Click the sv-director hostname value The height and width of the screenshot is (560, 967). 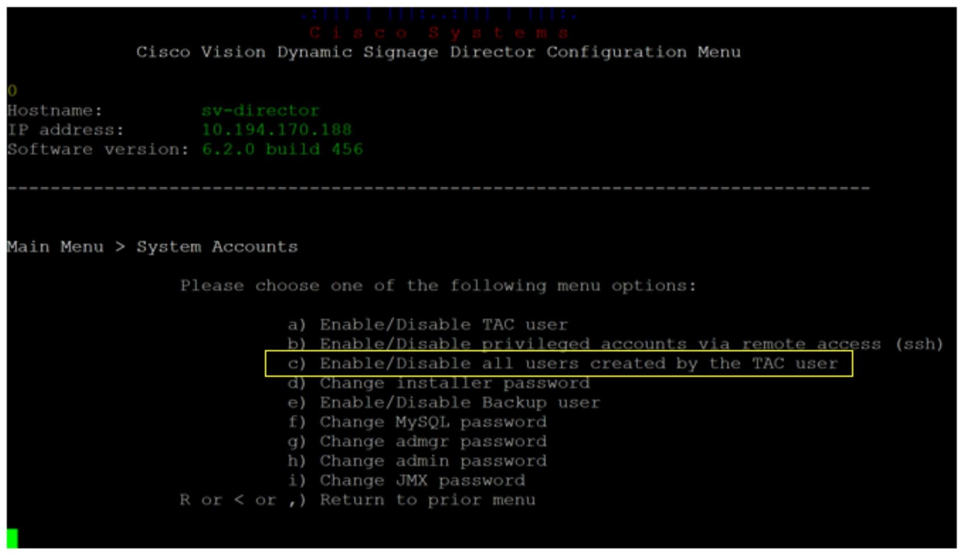(x=260, y=110)
